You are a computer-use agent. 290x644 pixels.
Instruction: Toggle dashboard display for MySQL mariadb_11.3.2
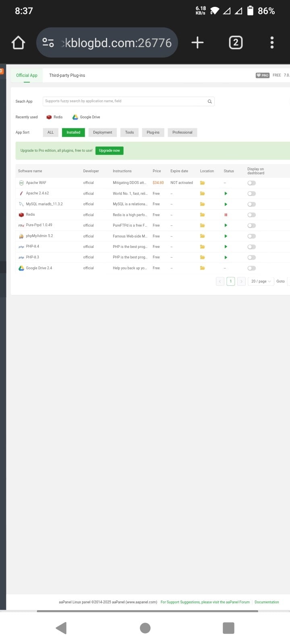click(252, 204)
